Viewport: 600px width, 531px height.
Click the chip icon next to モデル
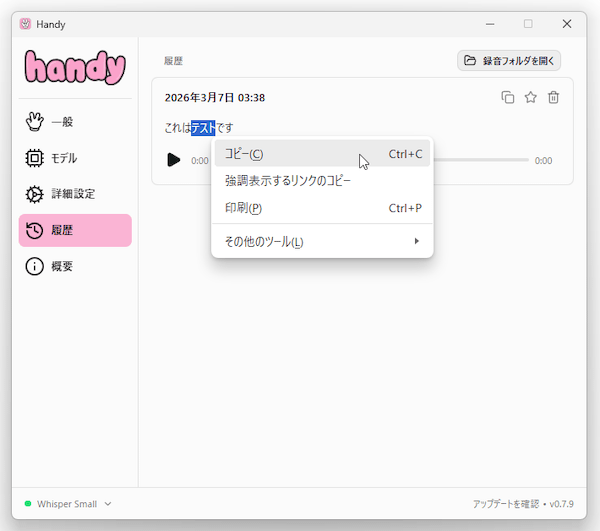pos(34,158)
